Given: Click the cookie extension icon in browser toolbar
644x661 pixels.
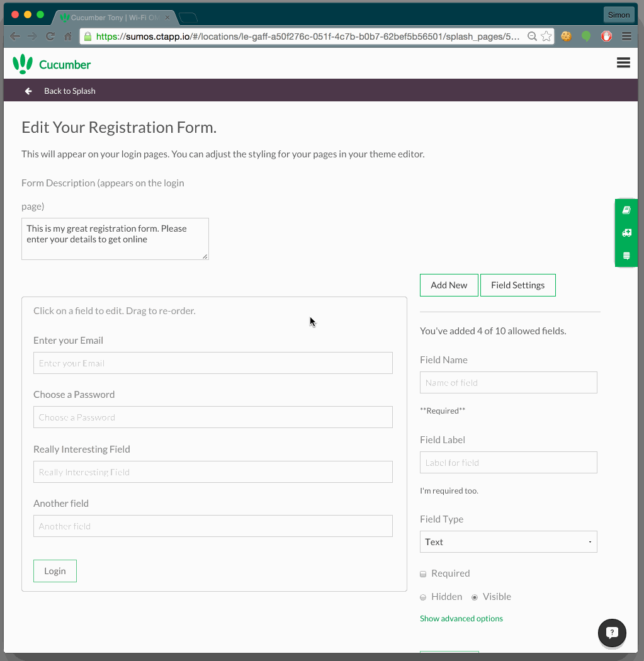Looking at the screenshot, I should click(x=565, y=37).
